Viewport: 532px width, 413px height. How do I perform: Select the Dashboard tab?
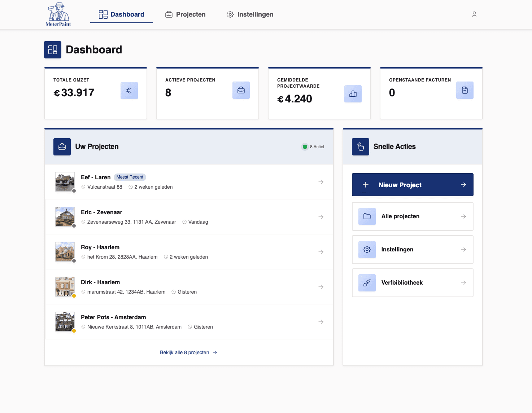[x=121, y=14]
